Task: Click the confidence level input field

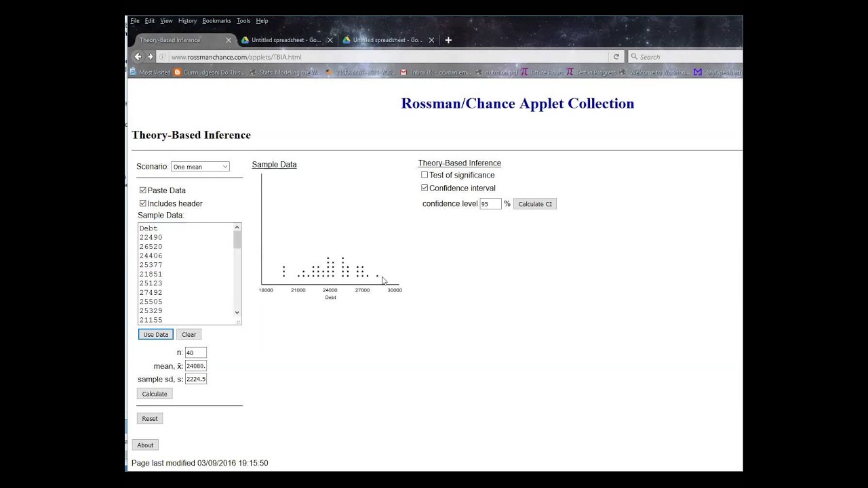Action: click(490, 204)
